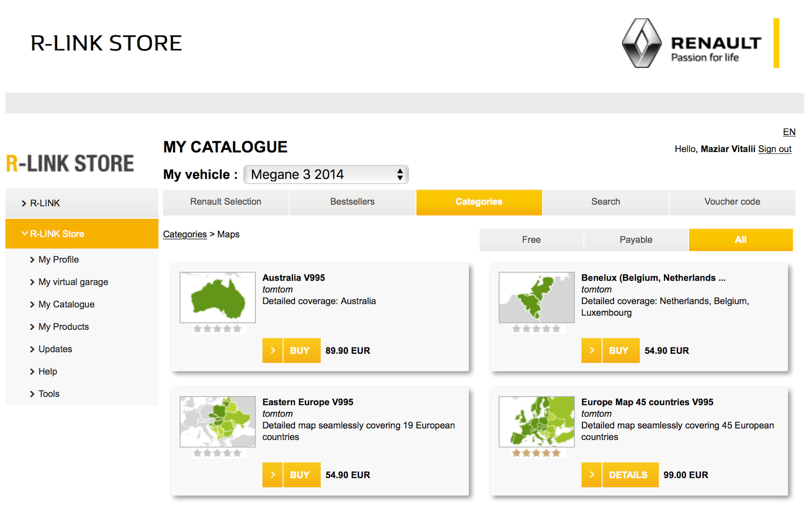Switch to the Bestsellers tab
Viewport: 812px width, 508px height.
pyautogui.click(x=352, y=202)
